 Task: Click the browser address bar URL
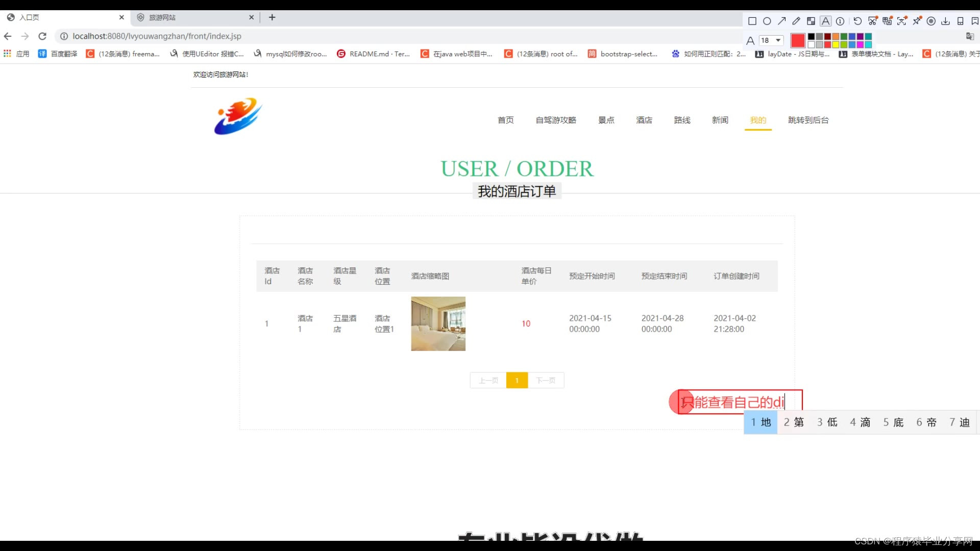click(x=157, y=36)
